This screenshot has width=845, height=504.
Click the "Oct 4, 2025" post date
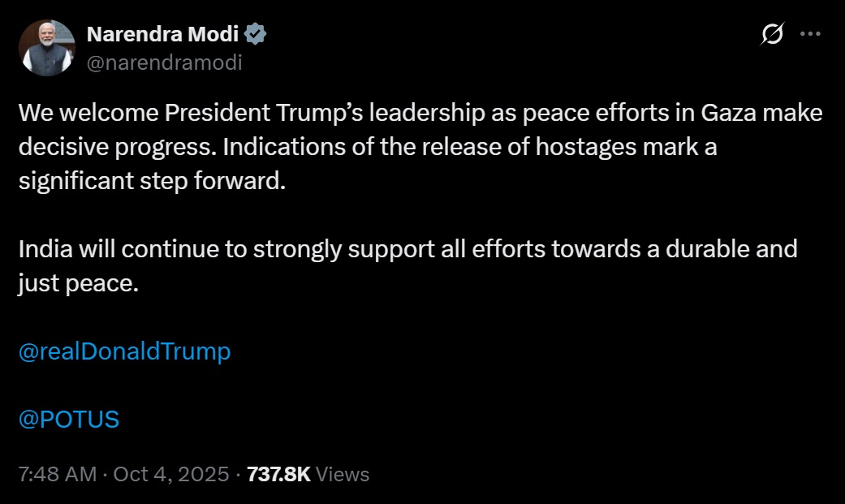tap(171, 474)
